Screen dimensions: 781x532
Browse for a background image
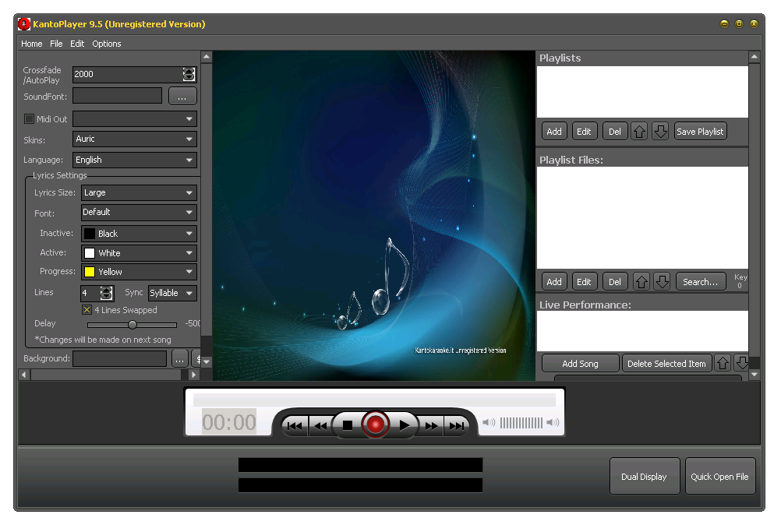pyautogui.click(x=180, y=359)
